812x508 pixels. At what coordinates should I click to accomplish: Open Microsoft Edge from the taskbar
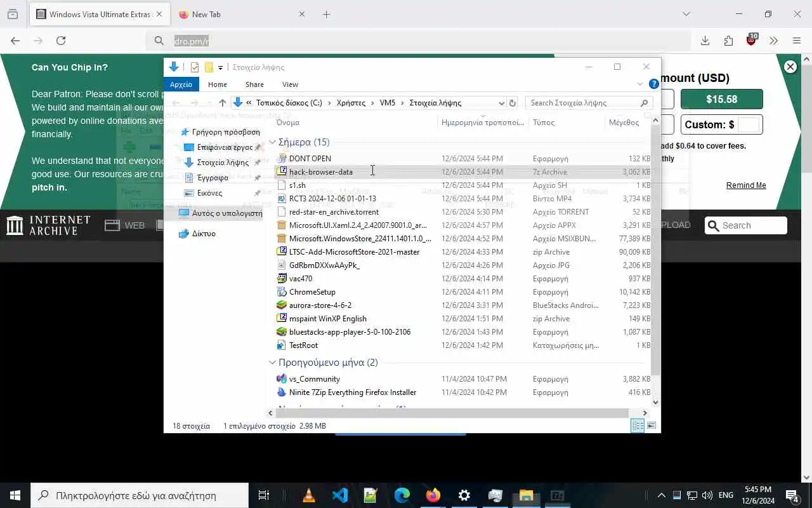coord(402,495)
